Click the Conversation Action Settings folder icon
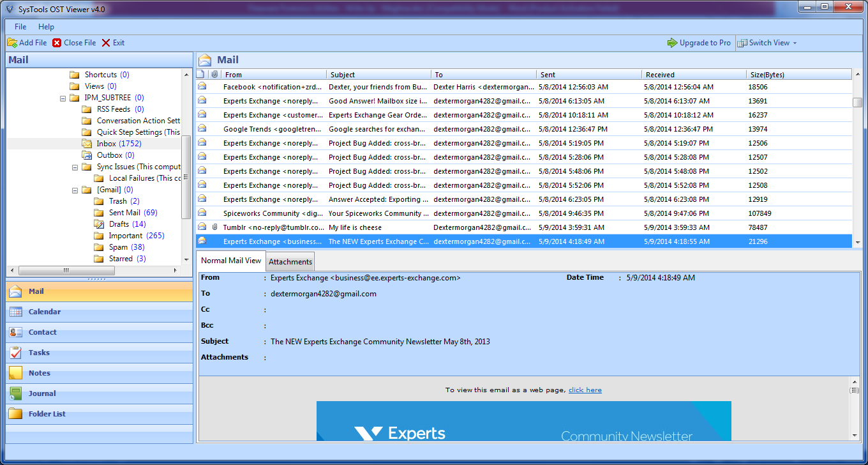This screenshot has width=868, height=465. point(87,121)
